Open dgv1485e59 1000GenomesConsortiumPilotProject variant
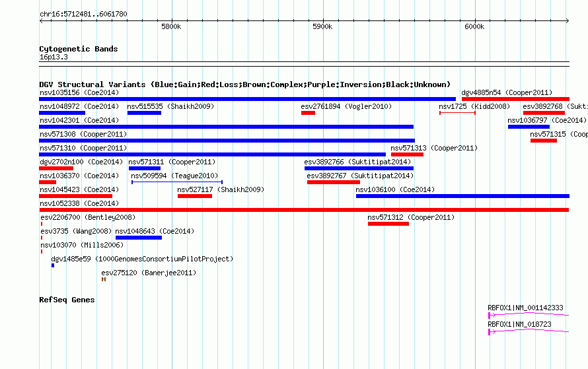The height and width of the screenshot is (369, 588). point(142,259)
